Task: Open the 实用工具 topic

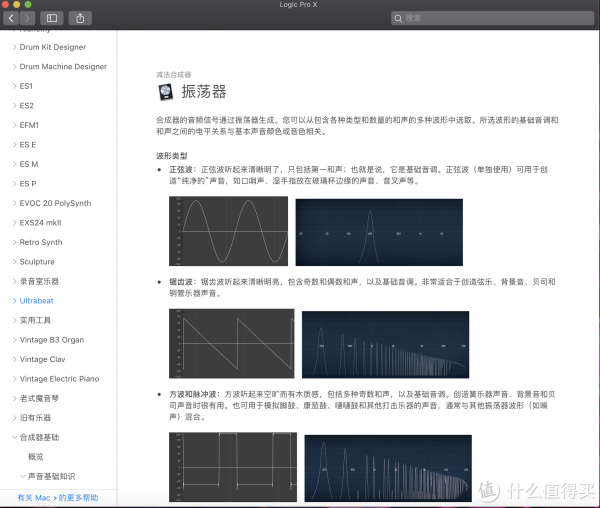Action: [35, 320]
